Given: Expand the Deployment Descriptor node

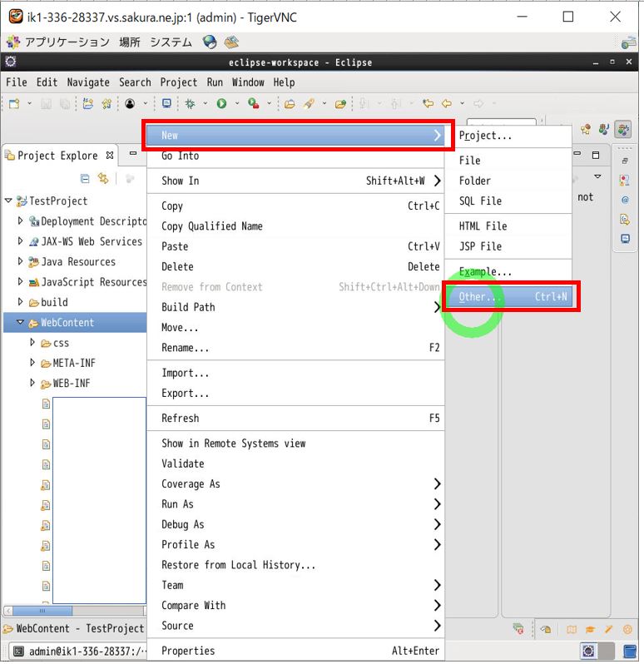Looking at the screenshot, I should pos(20,221).
